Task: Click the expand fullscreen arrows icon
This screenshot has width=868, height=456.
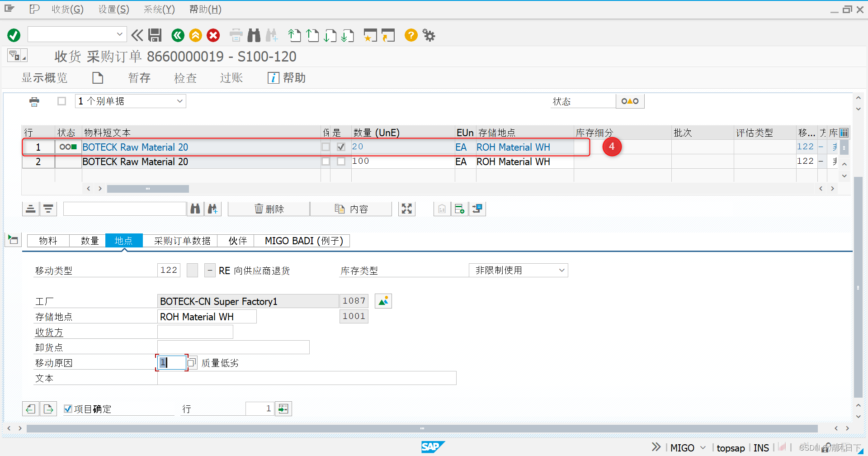Action: tap(407, 209)
